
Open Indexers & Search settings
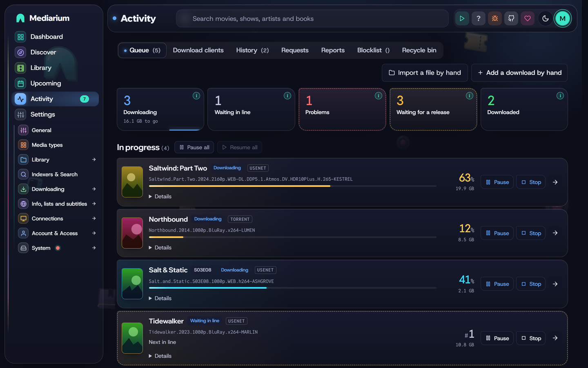coord(57,174)
